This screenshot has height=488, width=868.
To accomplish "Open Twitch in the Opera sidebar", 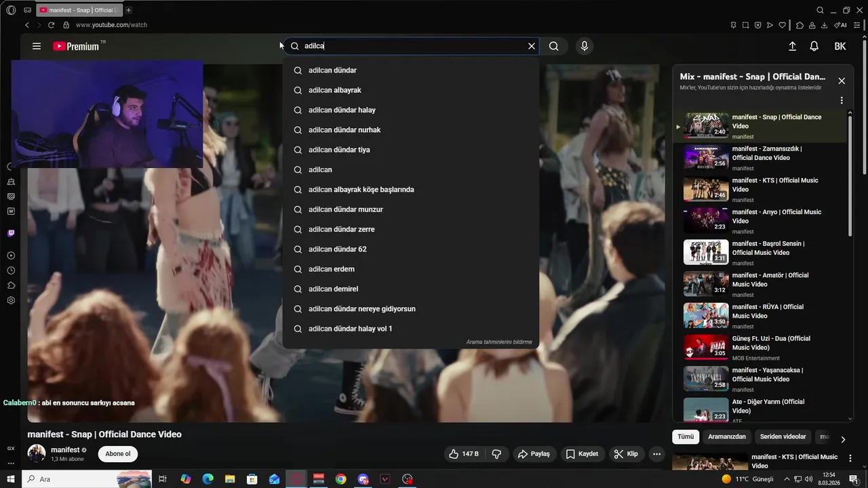I will tap(11, 233).
